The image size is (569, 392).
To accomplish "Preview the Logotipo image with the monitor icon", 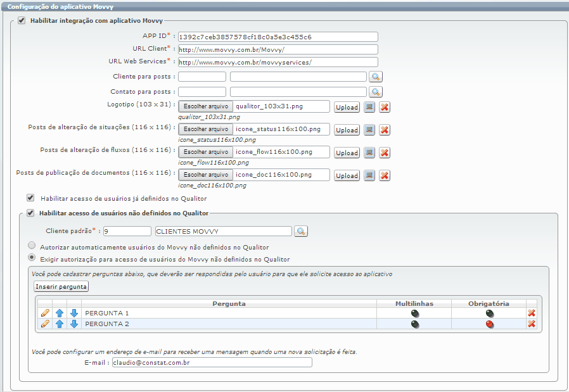I will pos(369,107).
